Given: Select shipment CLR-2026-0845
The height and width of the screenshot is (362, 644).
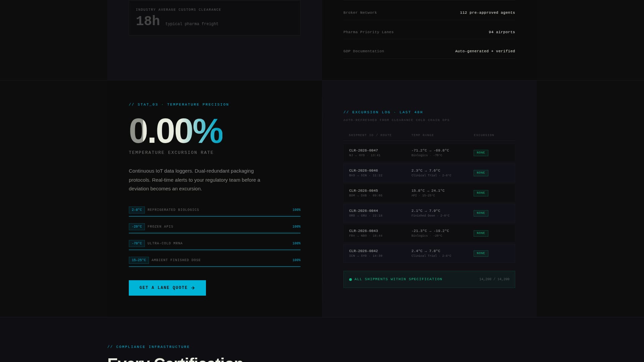Looking at the screenshot, I should (429, 193).
